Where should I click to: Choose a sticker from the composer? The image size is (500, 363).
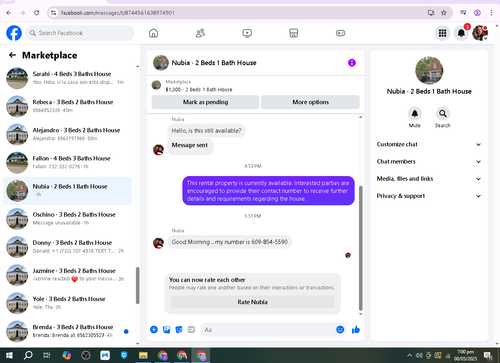179,330
